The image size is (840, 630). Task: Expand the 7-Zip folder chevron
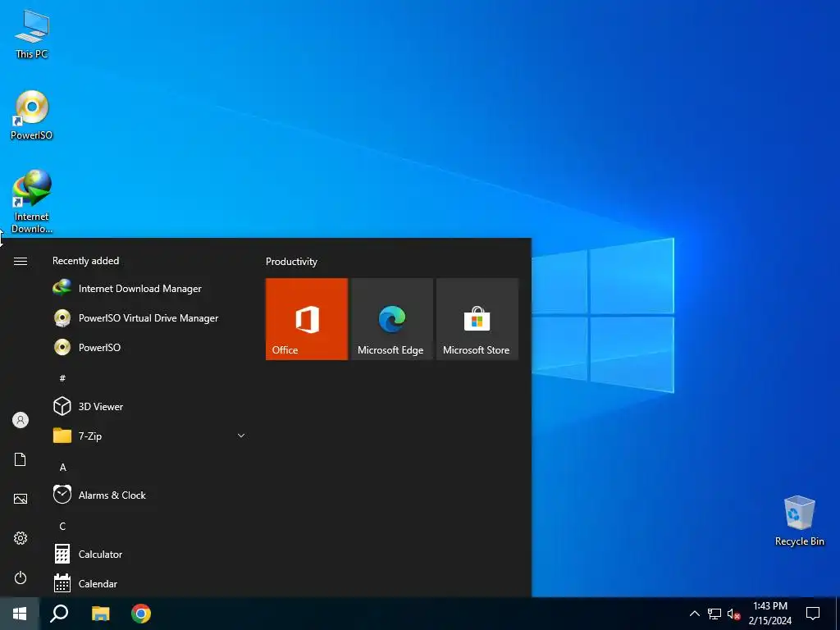click(241, 436)
